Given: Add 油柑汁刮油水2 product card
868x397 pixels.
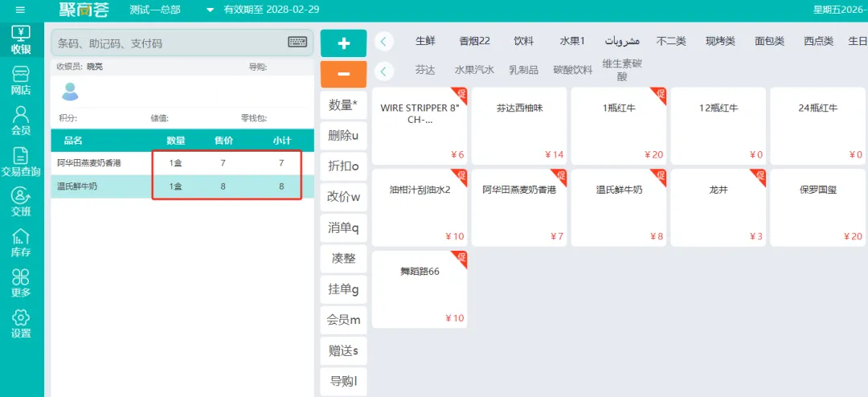Looking at the screenshot, I should 420,207.
